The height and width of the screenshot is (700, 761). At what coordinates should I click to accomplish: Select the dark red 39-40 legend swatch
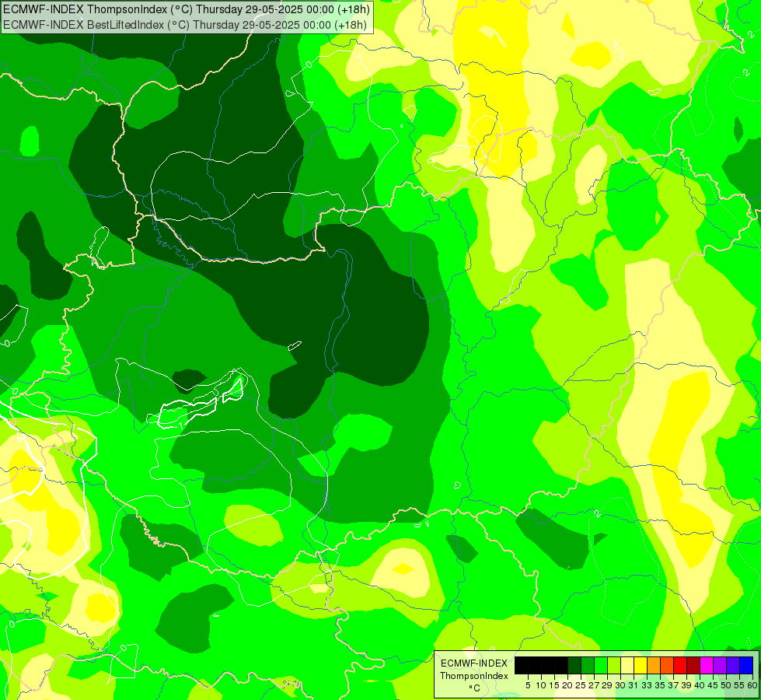(x=693, y=665)
